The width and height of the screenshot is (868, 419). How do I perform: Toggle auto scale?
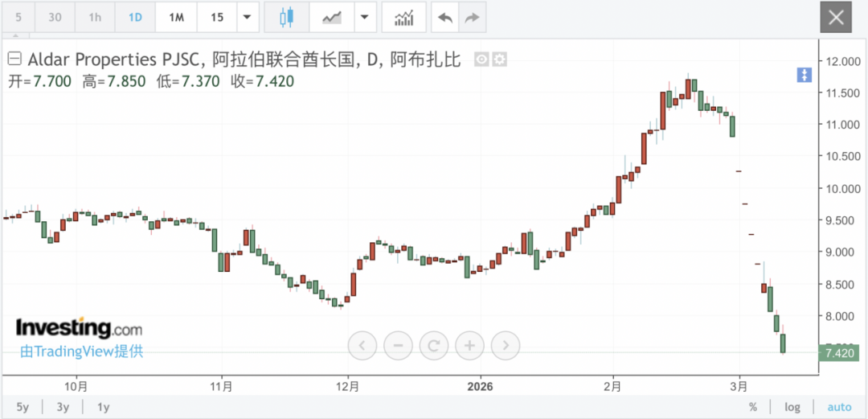click(x=838, y=407)
